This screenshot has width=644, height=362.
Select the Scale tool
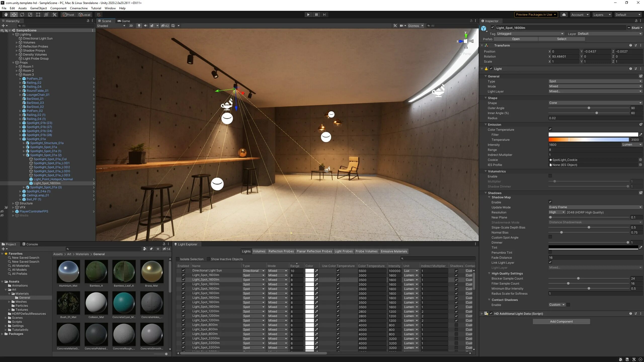[x=30, y=15]
